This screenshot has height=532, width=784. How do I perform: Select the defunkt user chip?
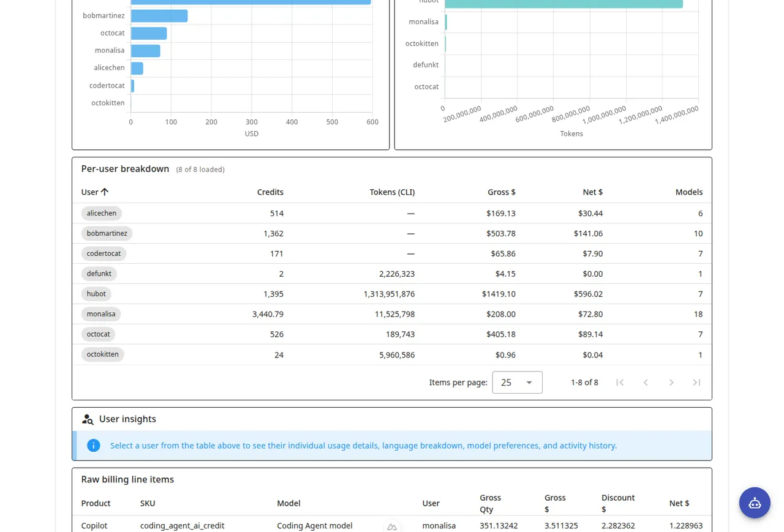99,274
